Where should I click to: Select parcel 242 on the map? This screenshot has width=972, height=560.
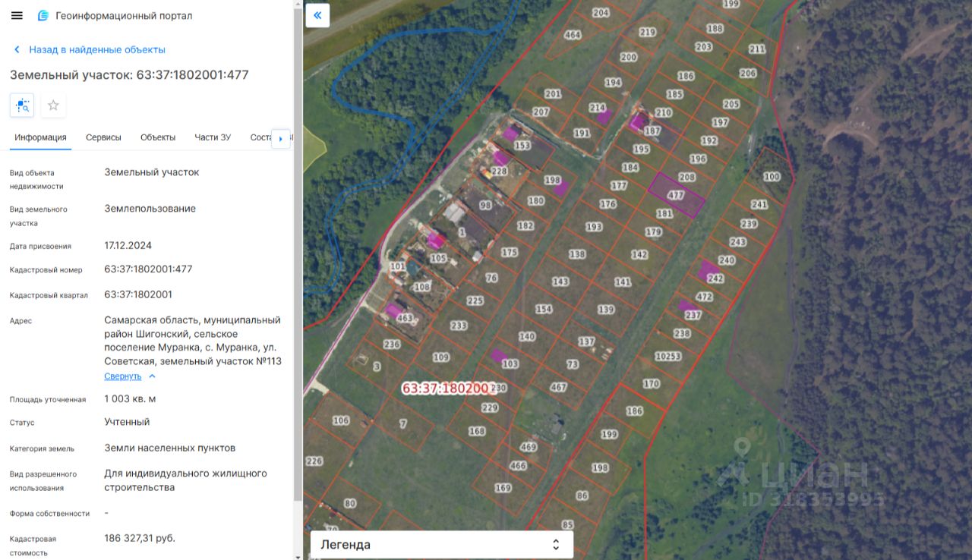pyautogui.click(x=715, y=278)
